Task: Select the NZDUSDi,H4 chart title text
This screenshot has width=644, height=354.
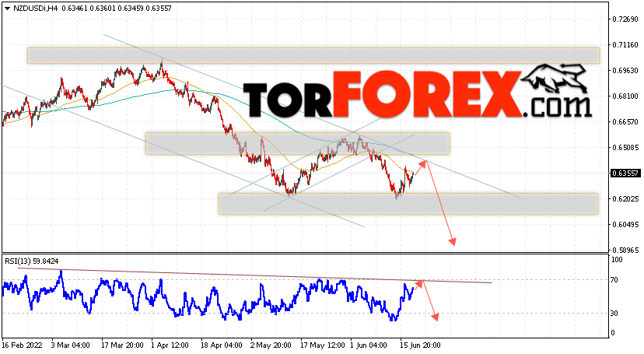Action: pyautogui.click(x=34, y=9)
